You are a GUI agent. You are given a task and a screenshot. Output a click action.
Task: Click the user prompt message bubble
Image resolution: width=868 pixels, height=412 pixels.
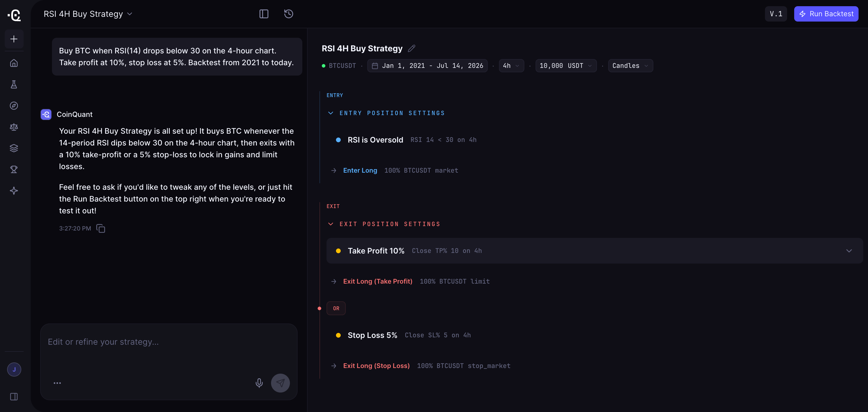[x=177, y=57]
